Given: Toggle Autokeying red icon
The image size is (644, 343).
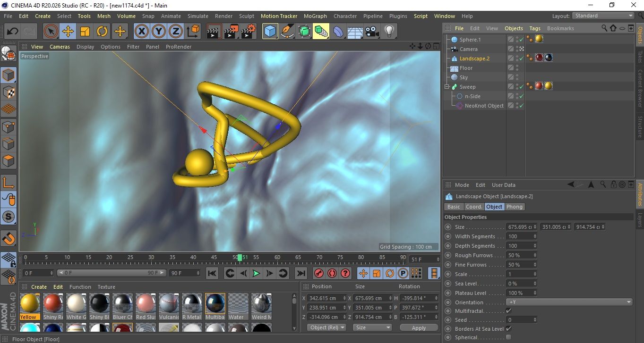Looking at the screenshot, I should (332, 273).
